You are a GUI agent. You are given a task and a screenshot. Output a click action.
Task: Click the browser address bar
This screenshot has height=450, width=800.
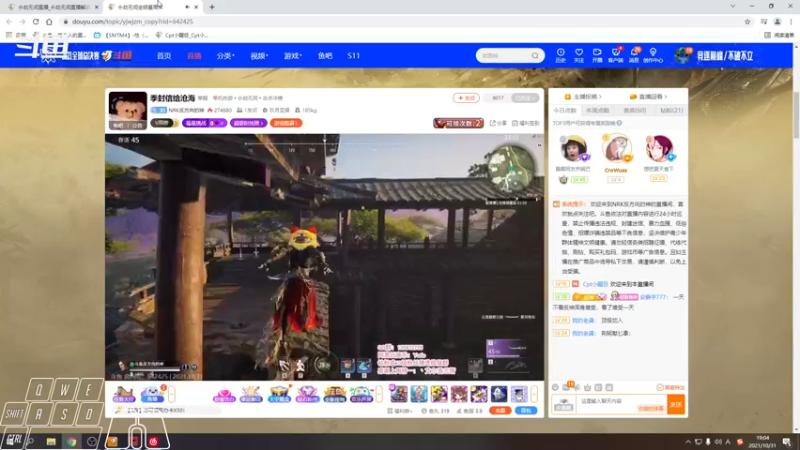click(x=403, y=21)
